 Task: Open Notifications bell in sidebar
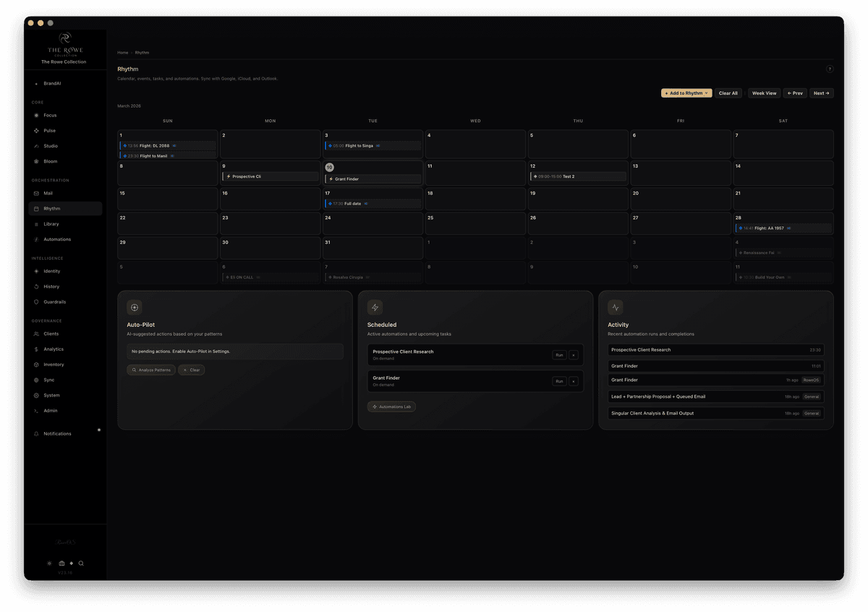(x=57, y=433)
